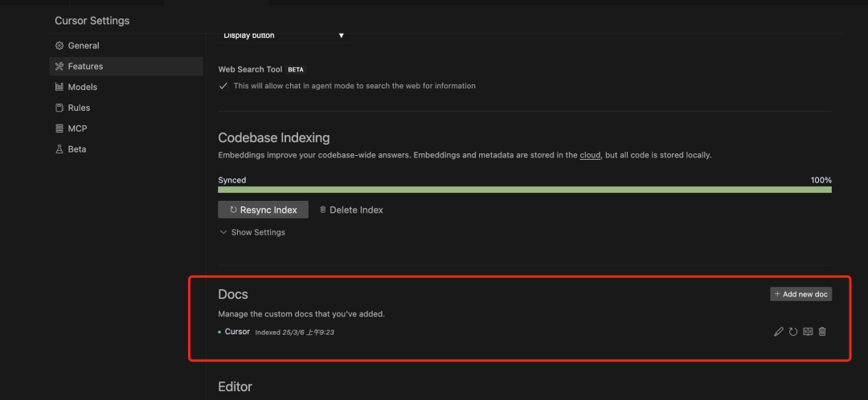
Task: Open the underlined cloud link
Action: click(590, 155)
